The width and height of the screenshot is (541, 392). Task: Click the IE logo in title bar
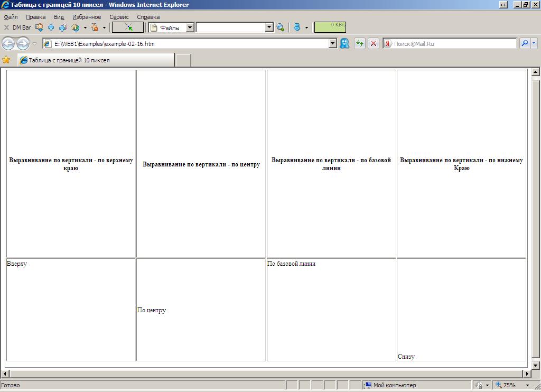click(5, 5)
